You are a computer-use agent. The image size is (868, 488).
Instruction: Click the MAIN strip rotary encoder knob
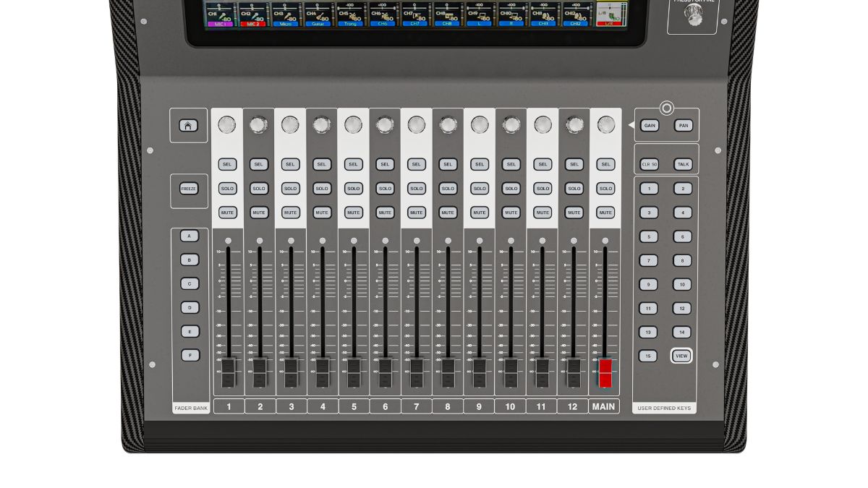pyautogui.click(x=606, y=125)
